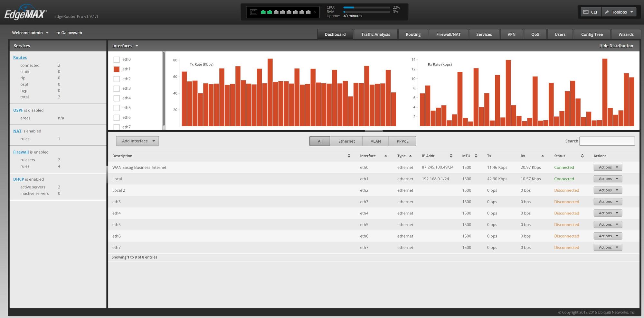The width and height of the screenshot is (644, 318).
Task: Check the eth4 interface checkbox
Action: (x=117, y=98)
